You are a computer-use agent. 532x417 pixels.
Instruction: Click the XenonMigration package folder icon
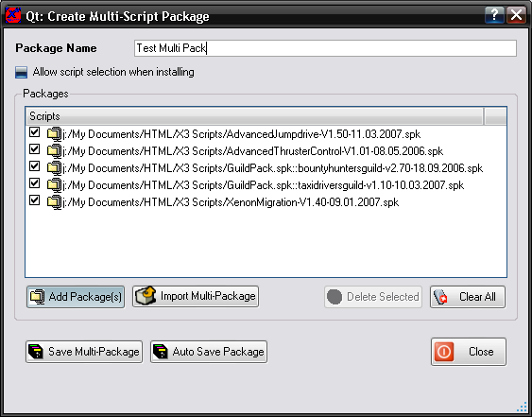click(54, 202)
